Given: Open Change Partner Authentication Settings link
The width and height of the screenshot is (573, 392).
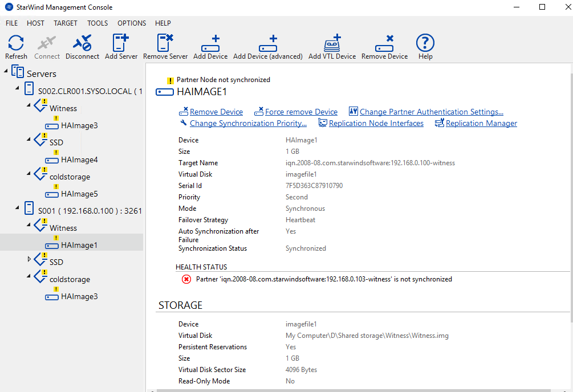Looking at the screenshot, I should coord(432,112).
